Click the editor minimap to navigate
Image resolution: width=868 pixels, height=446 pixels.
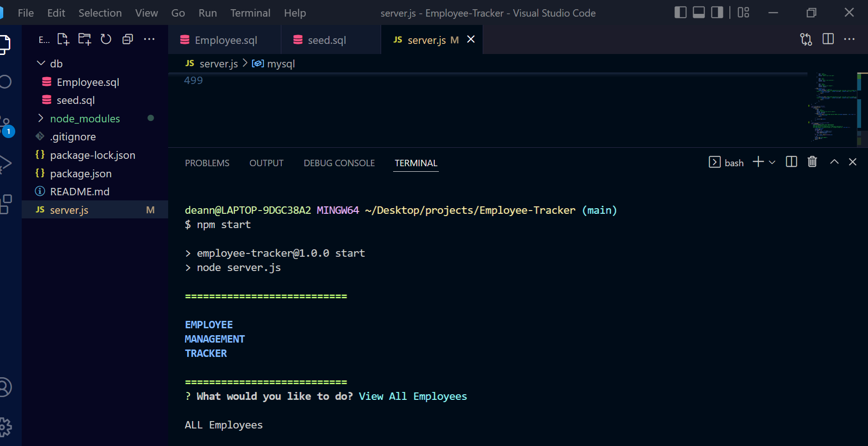click(832, 106)
